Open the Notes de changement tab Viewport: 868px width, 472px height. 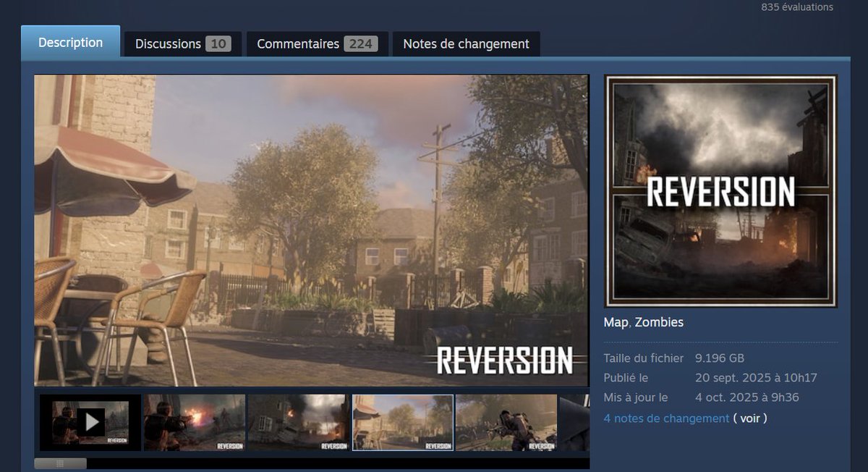(467, 44)
